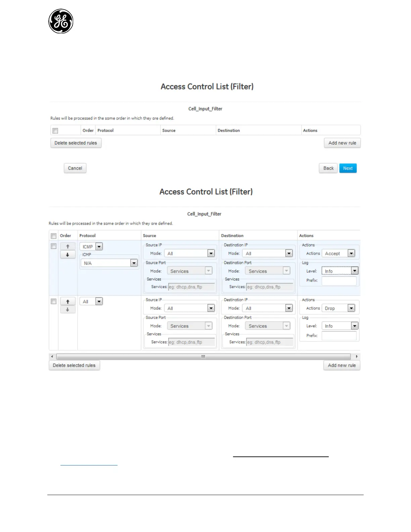The width and height of the screenshot is (411, 532).
Task: Click Source Services field in Drop rule
Action: click(192, 342)
